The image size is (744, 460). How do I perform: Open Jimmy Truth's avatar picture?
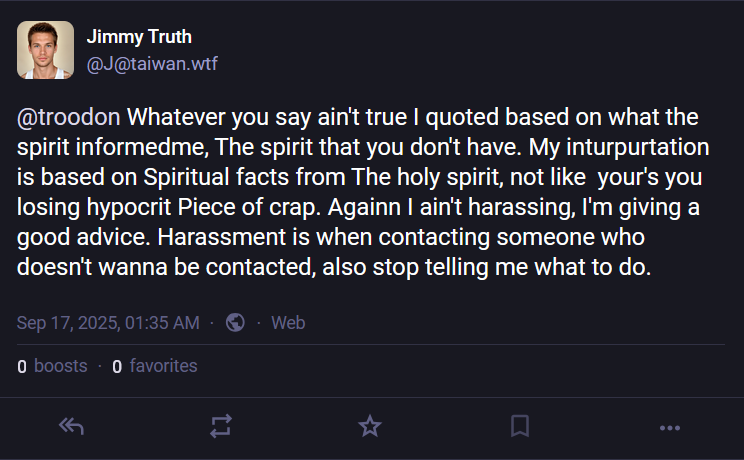[x=45, y=50]
